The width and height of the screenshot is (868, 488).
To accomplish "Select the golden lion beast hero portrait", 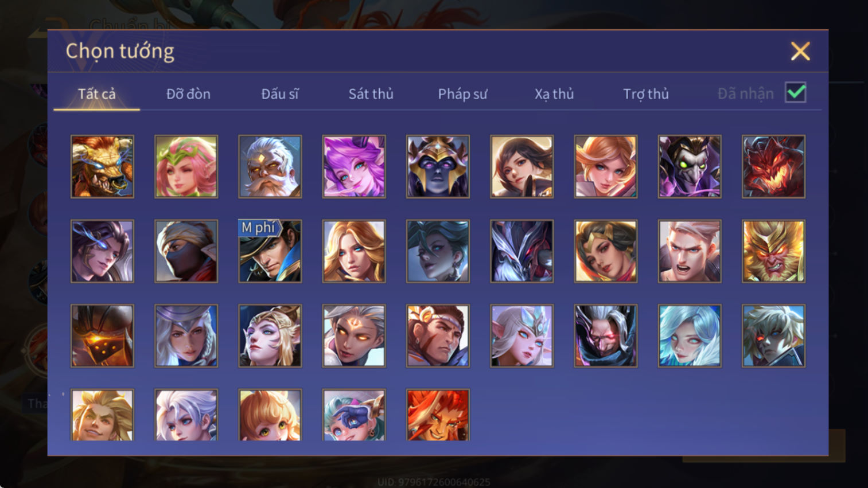I will tap(102, 167).
